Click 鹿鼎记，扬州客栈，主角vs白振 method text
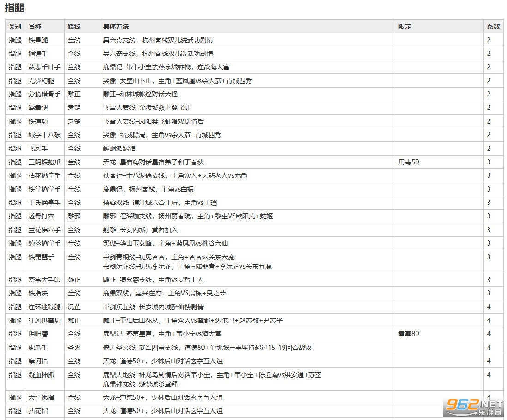 pyautogui.click(x=148, y=189)
